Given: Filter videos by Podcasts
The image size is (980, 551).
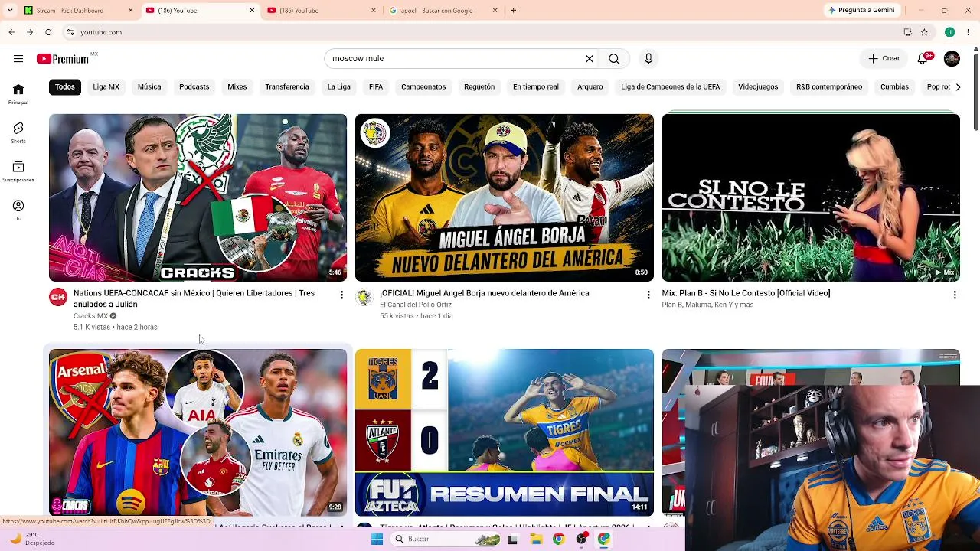Looking at the screenshot, I should coord(194,87).
